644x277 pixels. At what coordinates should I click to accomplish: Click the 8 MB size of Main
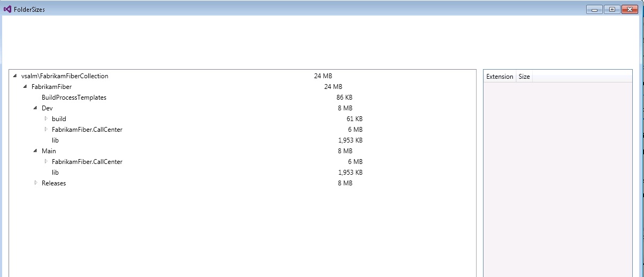click(345, 151)
